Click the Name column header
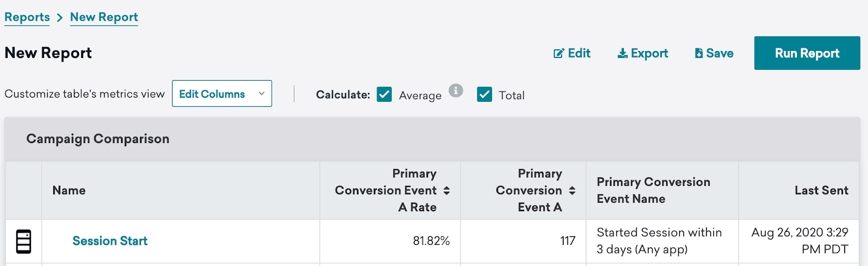 (69, 191)
